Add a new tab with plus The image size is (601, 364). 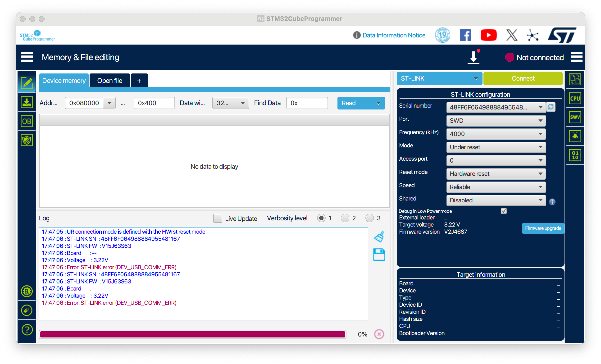click(139, 81)
